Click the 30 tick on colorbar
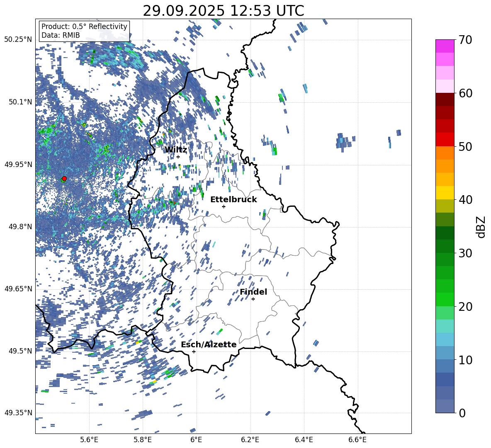This screenshot has height=448, width=491. tap(465, 253)
